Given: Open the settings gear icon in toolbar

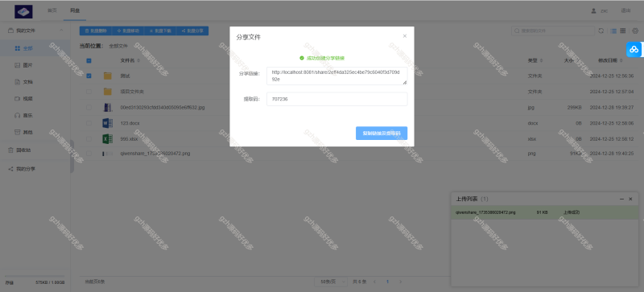Looking at the screenshot, I should 635,31.
